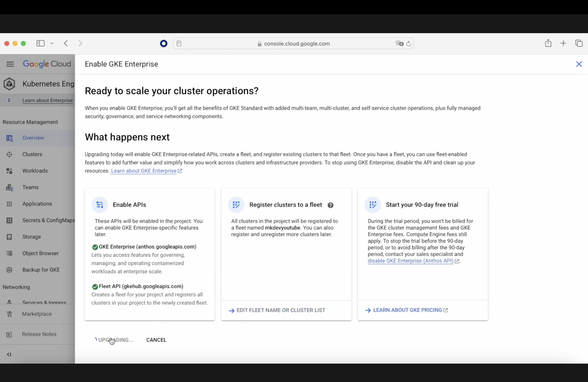Open the Safari sidebar dropdown chevron

coord(52,44)
